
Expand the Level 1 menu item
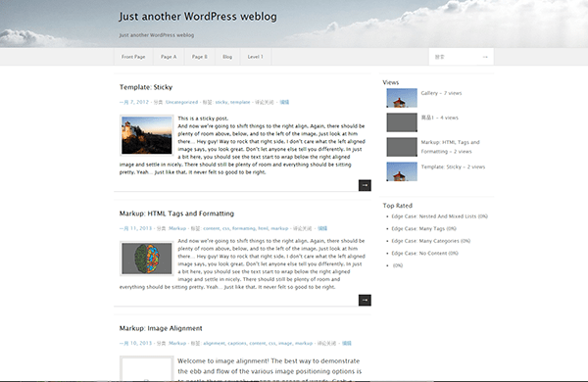coord(256,57)
